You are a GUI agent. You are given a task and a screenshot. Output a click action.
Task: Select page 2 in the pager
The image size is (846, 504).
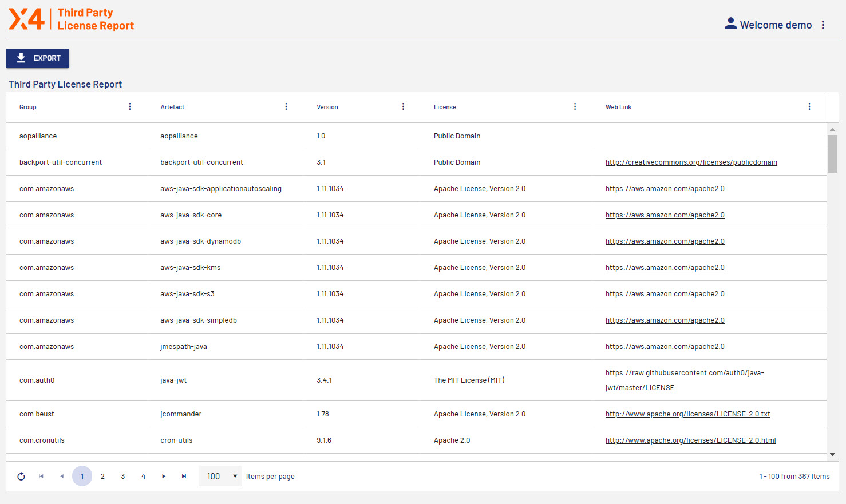[102, 477]
